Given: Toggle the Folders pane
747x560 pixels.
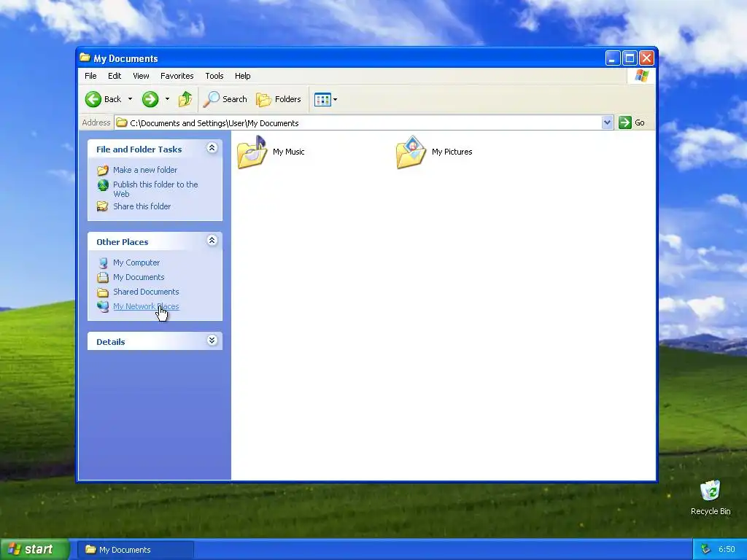Looking at the screenshot, I should click(x=279, y=99).
